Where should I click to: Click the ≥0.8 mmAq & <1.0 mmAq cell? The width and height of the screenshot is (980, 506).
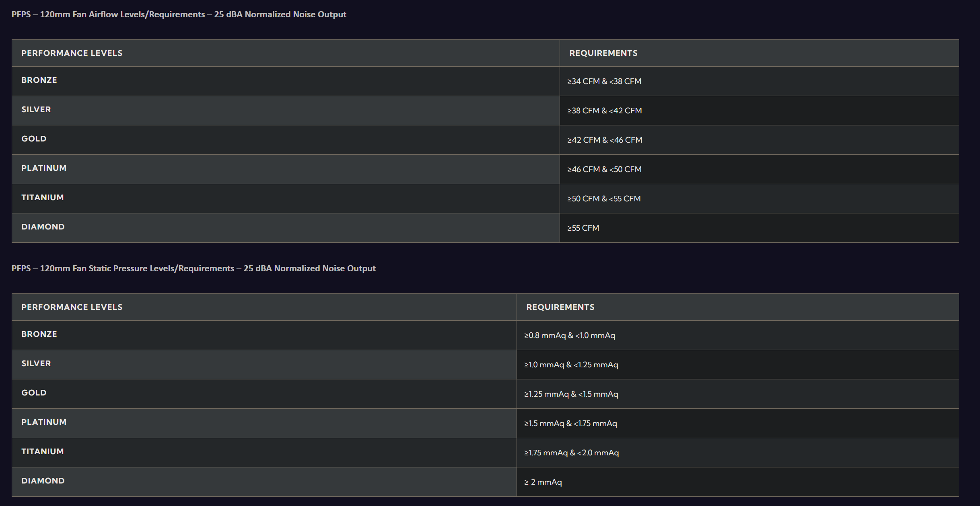[x=569, y=335]
